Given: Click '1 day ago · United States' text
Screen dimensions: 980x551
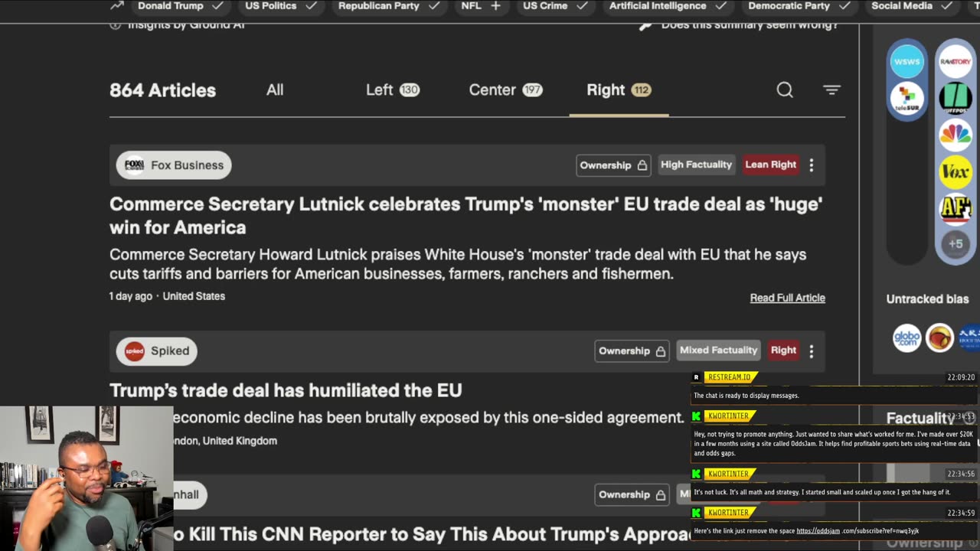Looking at the screenshot, I should click(167, 296).
